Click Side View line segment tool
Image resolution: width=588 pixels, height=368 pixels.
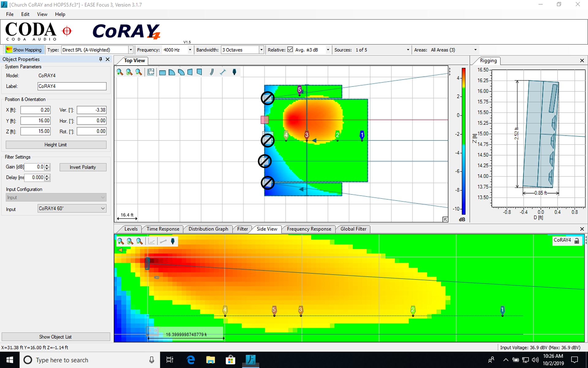click(x=163, y=241)
